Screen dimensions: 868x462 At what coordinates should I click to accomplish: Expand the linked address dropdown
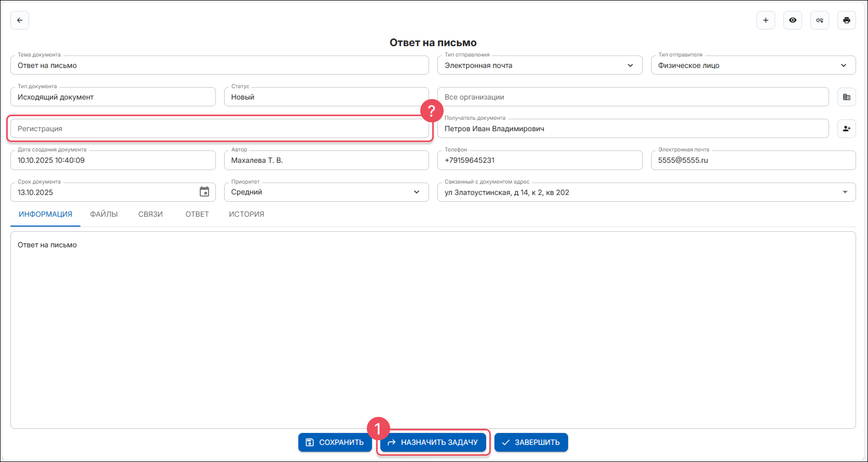pyautogui.click(x=845, y=192)
